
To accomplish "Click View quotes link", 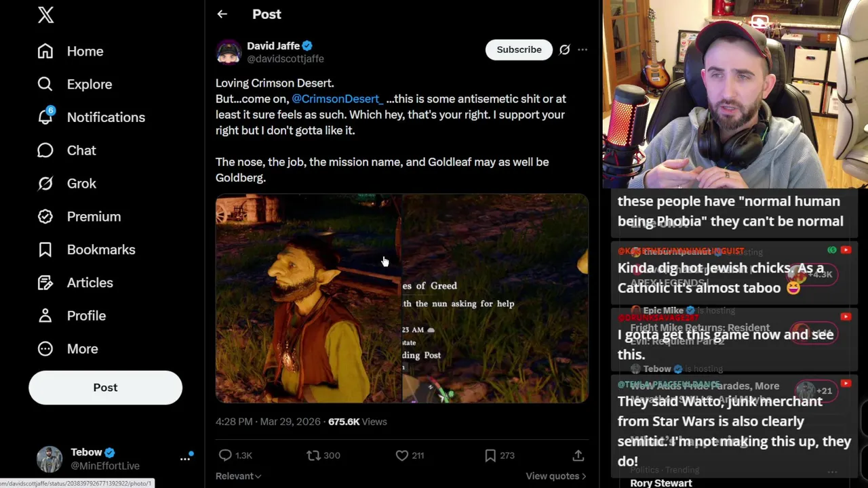I will pyautogui.click(x=556, y=476).
